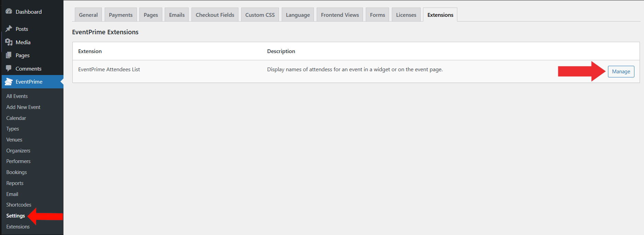Switch to the Frontend Views tab
644x235 pixels.
340,15
